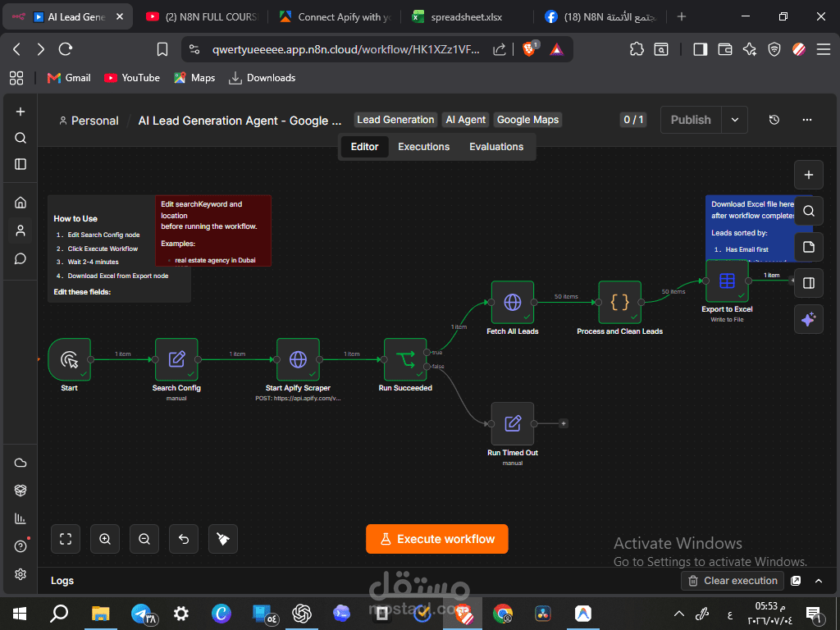This screenshot has width=840, height=630.
Task: Open a new browser tab
Action: pos(682,16)
